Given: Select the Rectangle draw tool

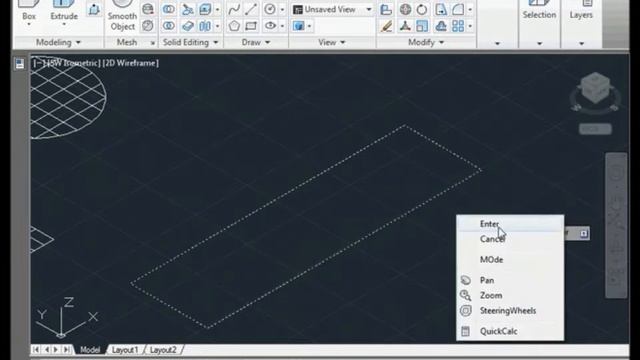Looking at the screenshot, I should click(x=251, y=26).
